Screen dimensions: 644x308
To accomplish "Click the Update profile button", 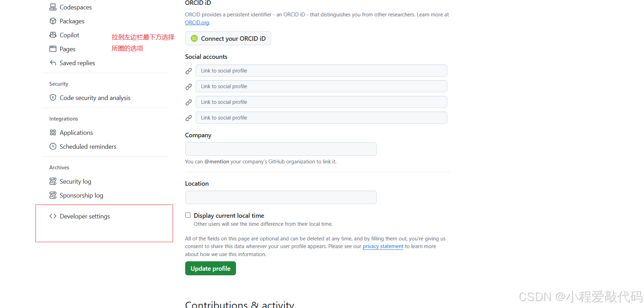I will 211,268.
